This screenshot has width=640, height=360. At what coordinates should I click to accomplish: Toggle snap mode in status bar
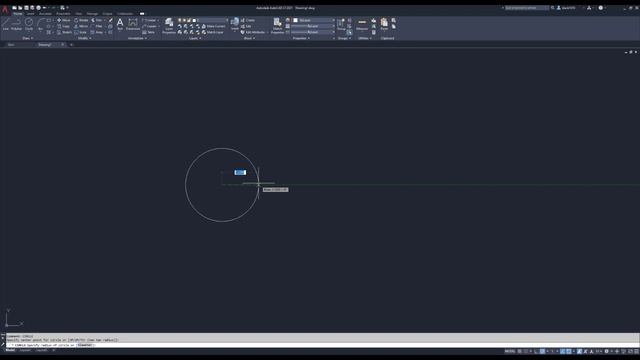526,351
